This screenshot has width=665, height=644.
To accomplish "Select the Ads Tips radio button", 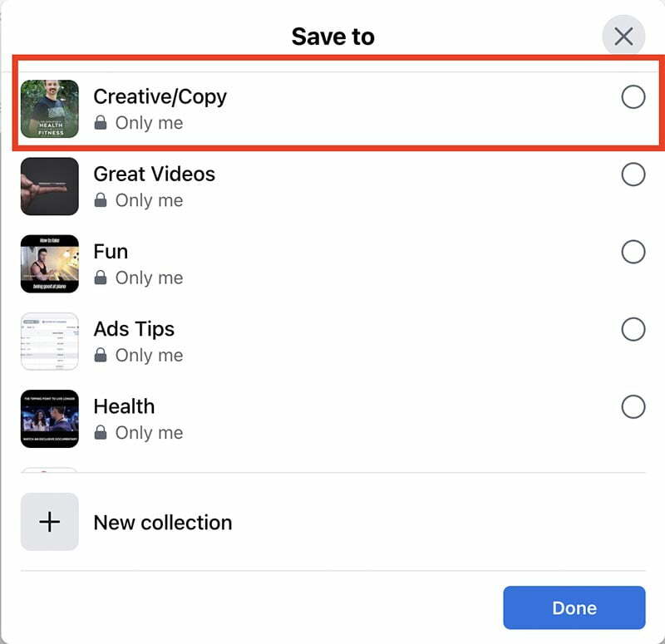I will click(633, 329).
